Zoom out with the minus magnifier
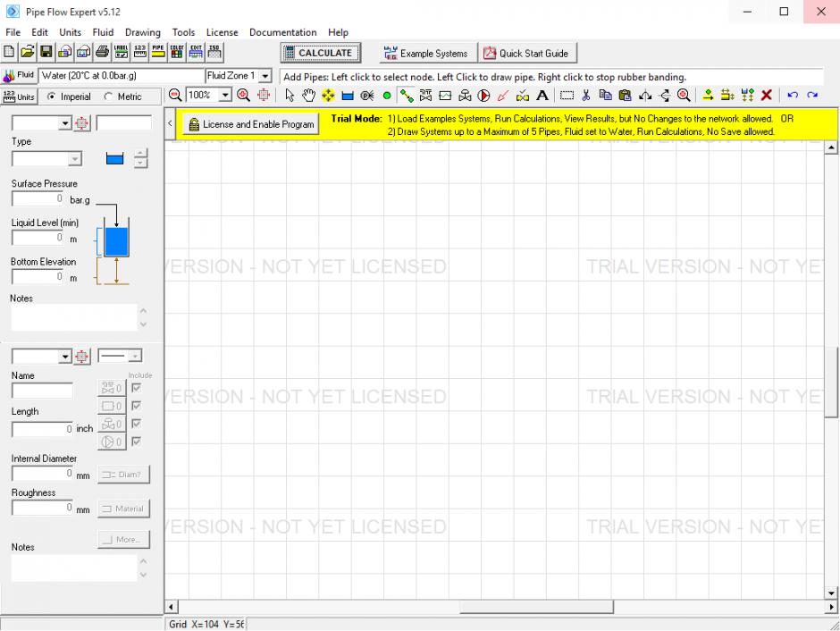This screenshot has width=840, height=631. click(x=175, y=96)
